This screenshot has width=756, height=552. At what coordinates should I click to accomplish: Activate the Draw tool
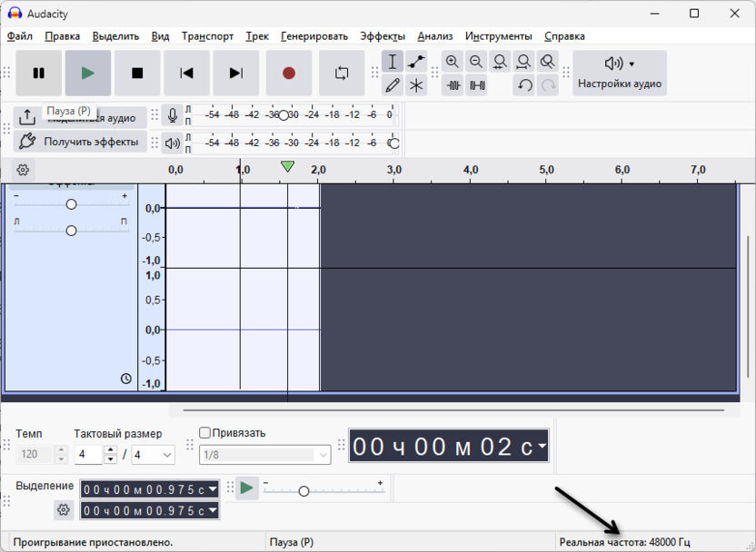click(393, 84)
